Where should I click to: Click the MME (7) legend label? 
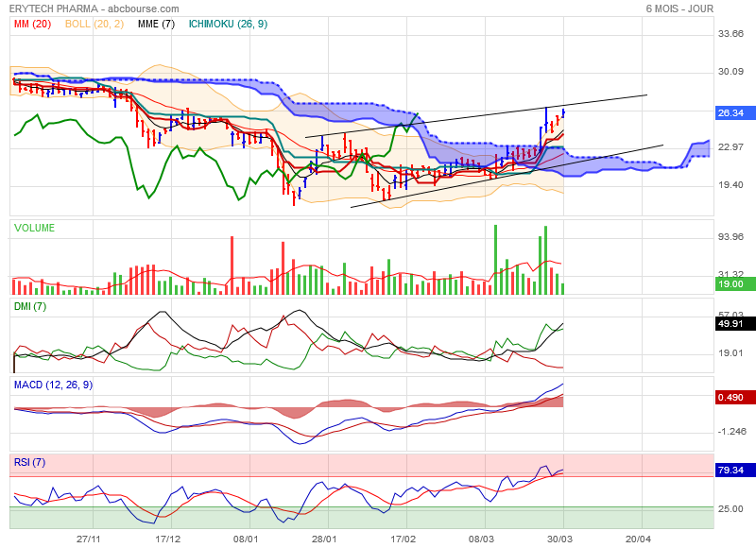(x=156, y=25)
